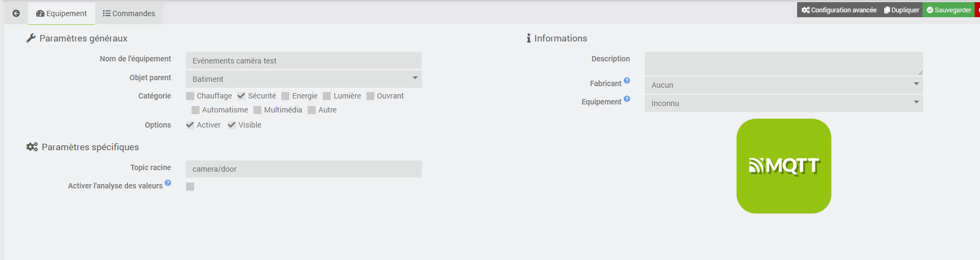The image size is (980, 260).
Task: Click the Description text area
Action: pyautogui.click(x=784, y=64)
